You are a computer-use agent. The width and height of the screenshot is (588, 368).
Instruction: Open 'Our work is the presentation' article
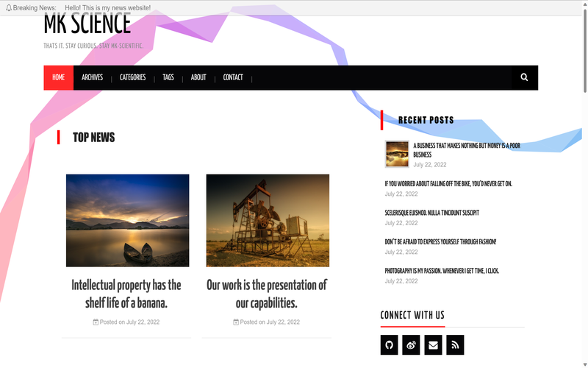(266, 294)
